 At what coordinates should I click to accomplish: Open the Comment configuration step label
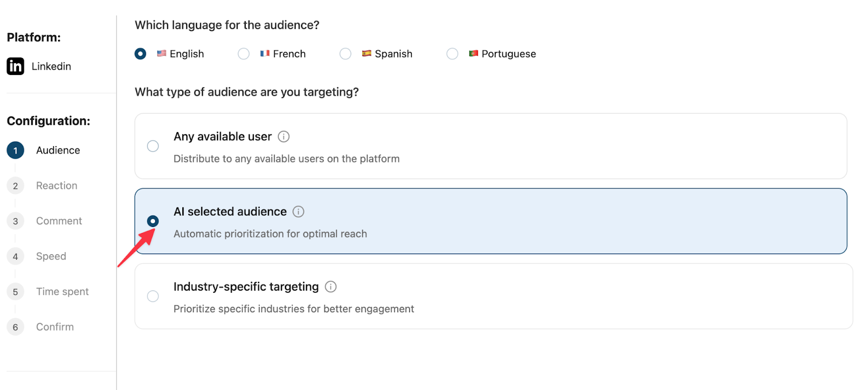[59, 221]
